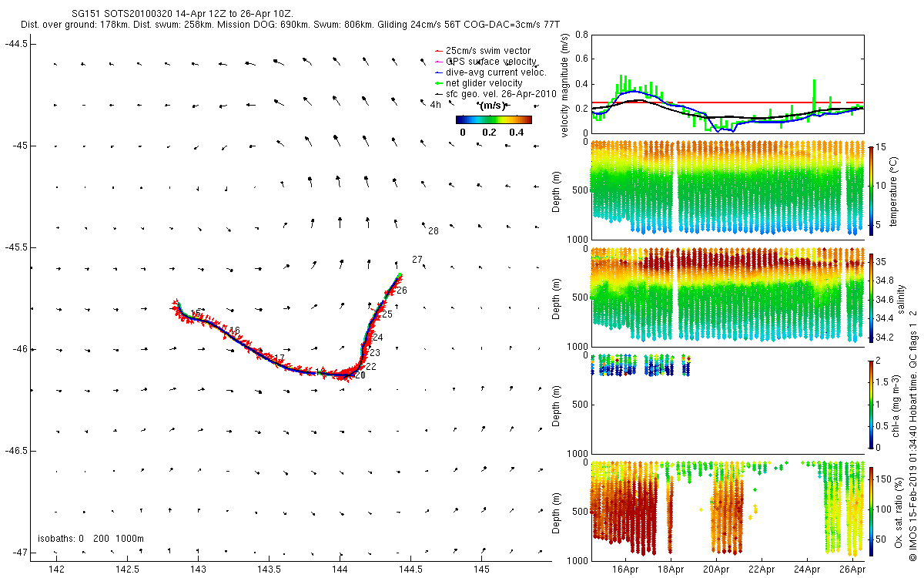Click map longitude tick '144.5'

click(x=410, y=570)
